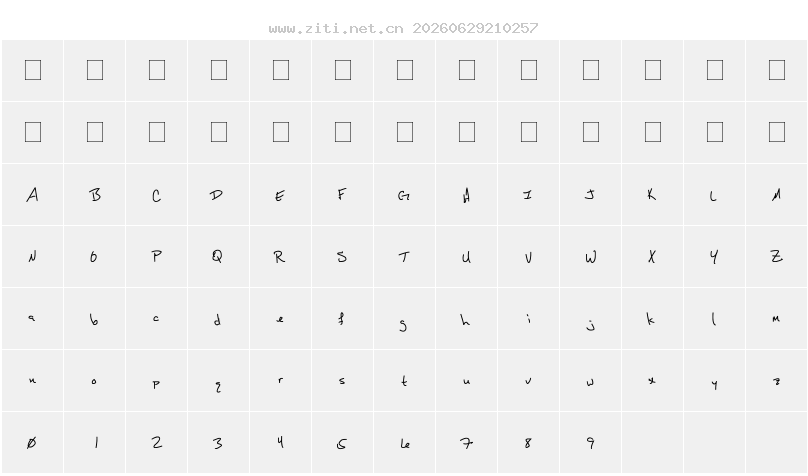Viewport: 808px width, 476px height.
Task: Select the lowercase f glyph
Action: point(341,319)
